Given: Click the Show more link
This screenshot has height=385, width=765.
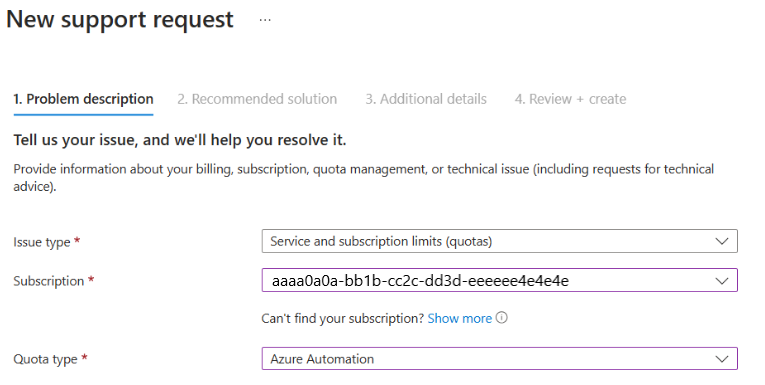Looking at the screenshot, I should point(460,319).
